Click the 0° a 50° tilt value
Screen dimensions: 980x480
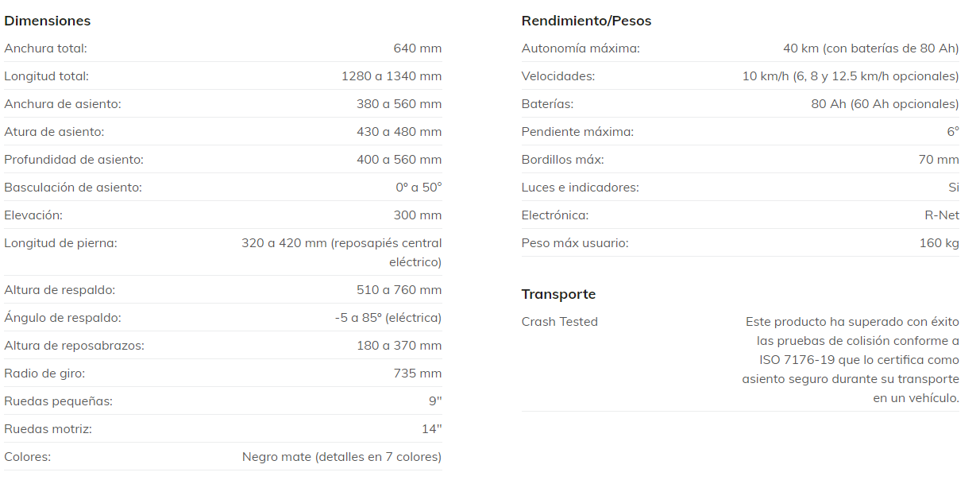[x=419, y=188]
